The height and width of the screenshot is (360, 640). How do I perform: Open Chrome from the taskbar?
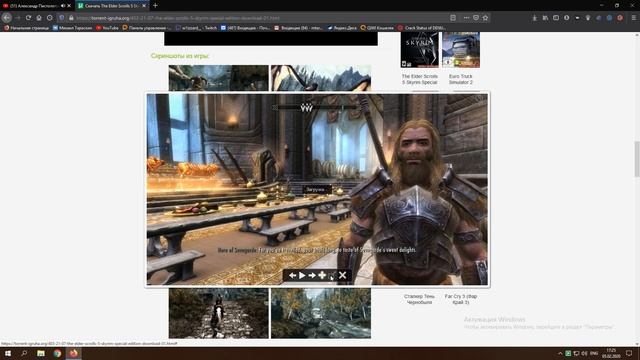(57, 353)
